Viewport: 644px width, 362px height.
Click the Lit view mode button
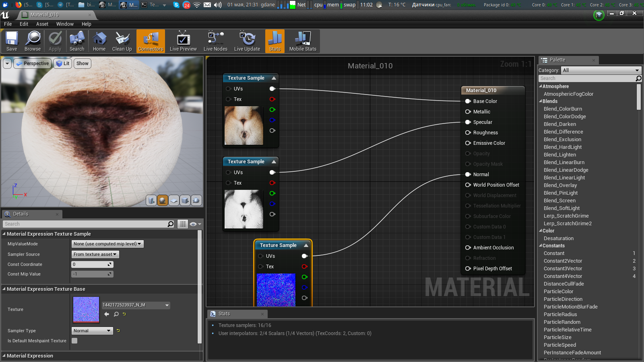[x=63, y=64]
